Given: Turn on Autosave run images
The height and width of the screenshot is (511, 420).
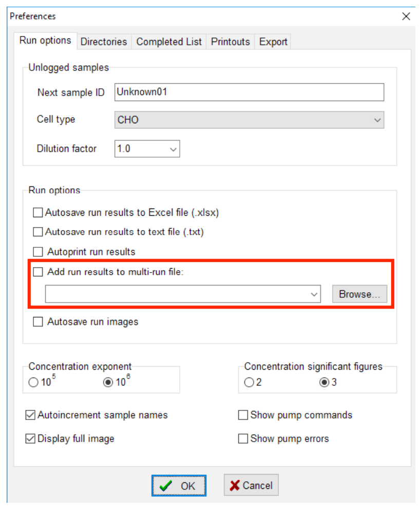Looking at the screenshot, I should click(38, 322).
